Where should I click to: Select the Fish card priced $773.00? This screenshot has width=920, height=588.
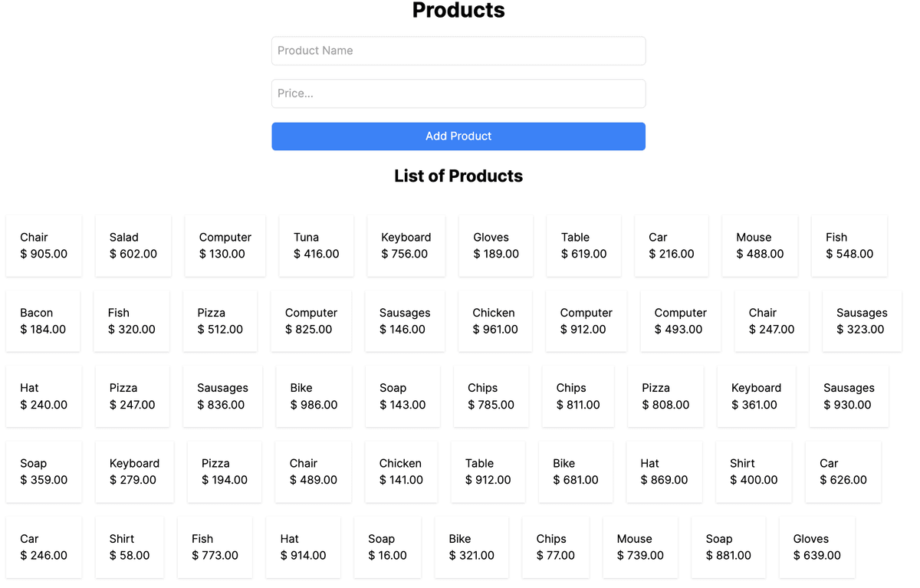coord(215,547)
